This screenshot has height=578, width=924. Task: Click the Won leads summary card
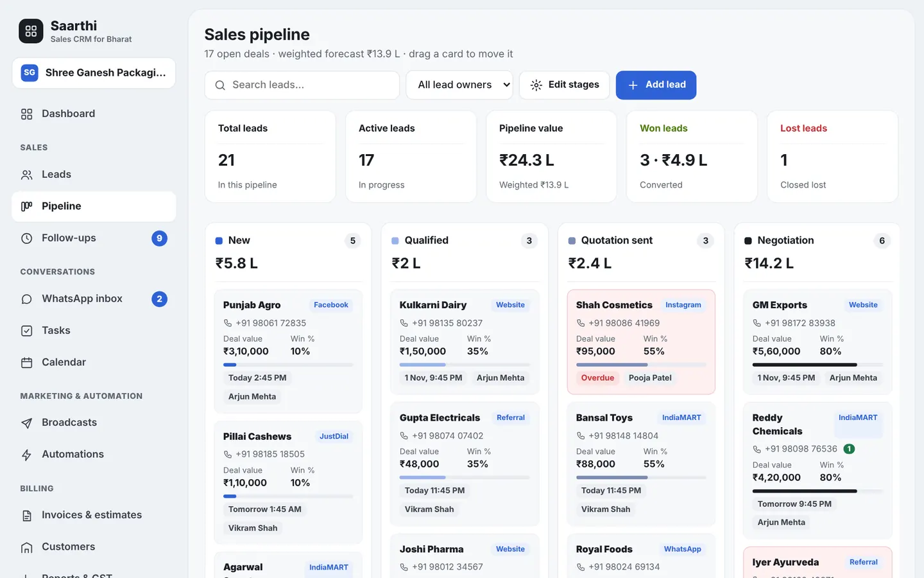click(692, 157)
